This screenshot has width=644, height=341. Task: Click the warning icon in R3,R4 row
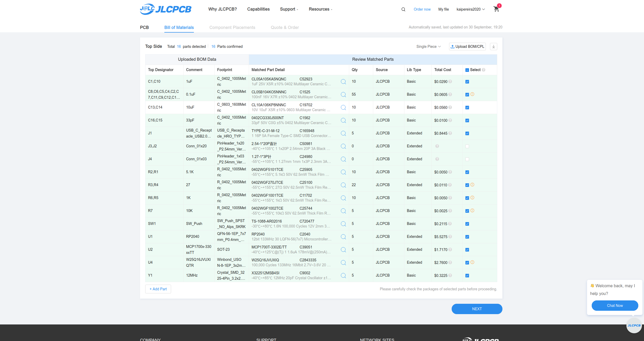(472, 185)
